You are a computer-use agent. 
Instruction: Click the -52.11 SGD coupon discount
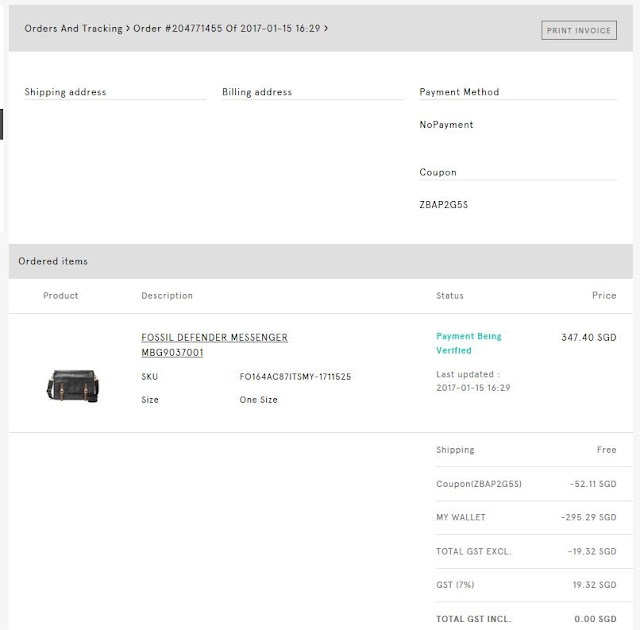point(593,484)
